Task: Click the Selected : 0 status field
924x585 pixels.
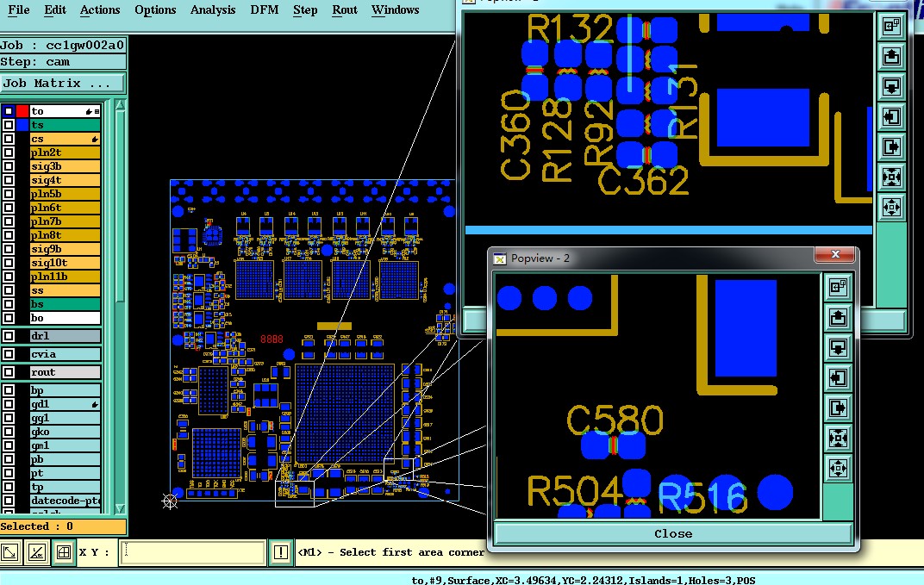Action: 63,526
